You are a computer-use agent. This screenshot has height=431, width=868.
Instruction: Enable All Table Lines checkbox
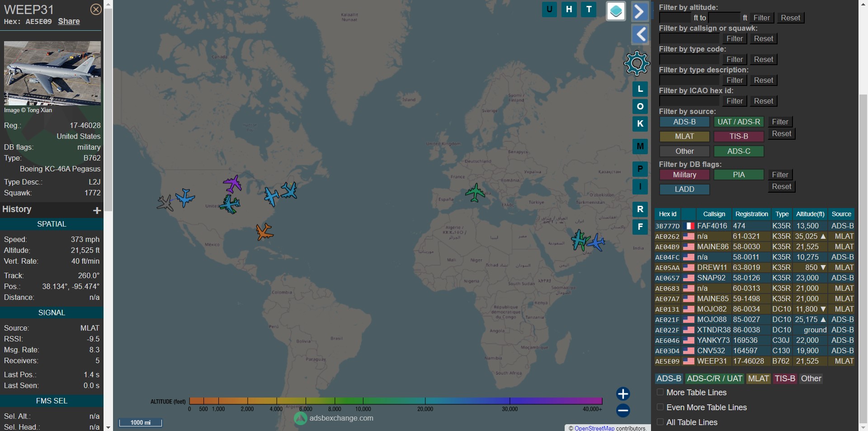pyautogui.click(x=660, y=422)
